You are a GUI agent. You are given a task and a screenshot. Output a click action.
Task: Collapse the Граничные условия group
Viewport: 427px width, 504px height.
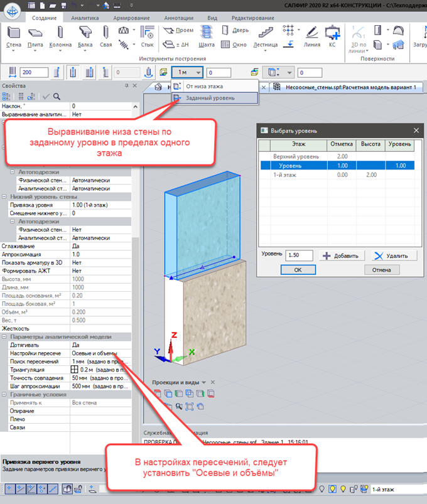pos(4,394)
